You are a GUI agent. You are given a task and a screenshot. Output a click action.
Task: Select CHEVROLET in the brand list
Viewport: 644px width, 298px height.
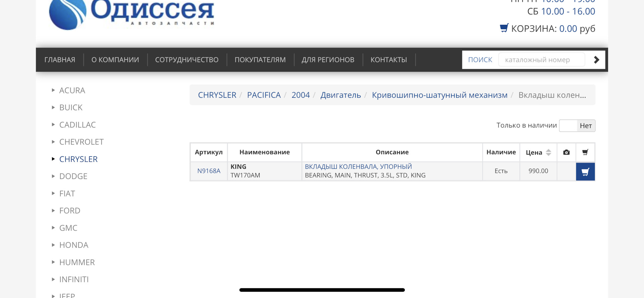[82, 142]
